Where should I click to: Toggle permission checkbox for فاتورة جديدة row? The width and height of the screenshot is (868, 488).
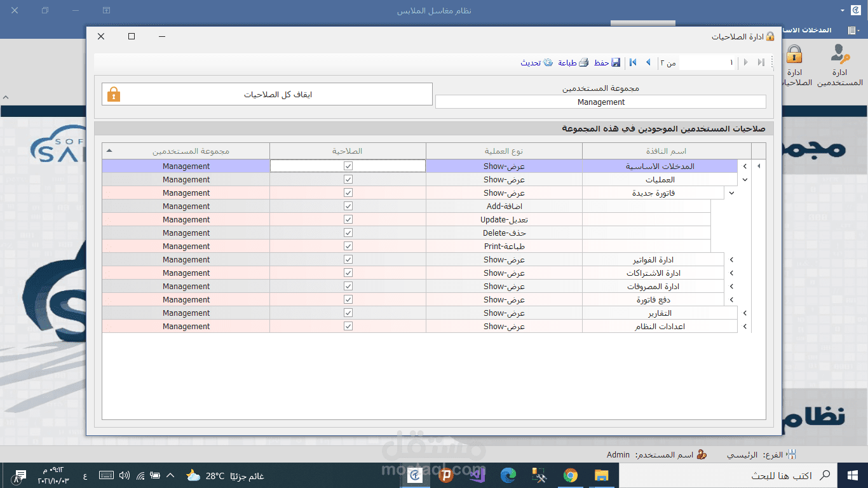click(348, 193)
